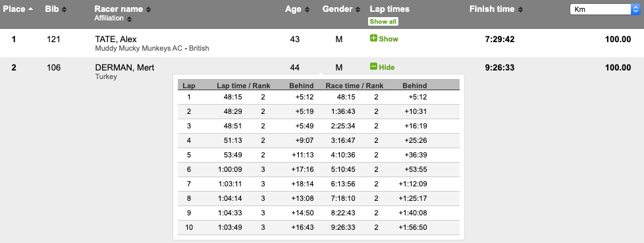Sort by Affiliation arrows
Image resolution: width=644 pixels, height=243 pixels.
coord(129,19)
